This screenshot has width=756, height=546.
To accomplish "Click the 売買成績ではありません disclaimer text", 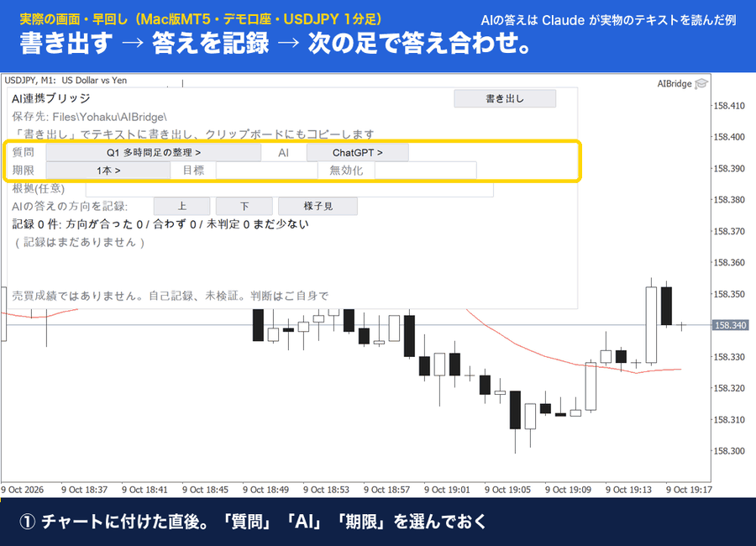I will pyautogui.click(x=170, y=296).
